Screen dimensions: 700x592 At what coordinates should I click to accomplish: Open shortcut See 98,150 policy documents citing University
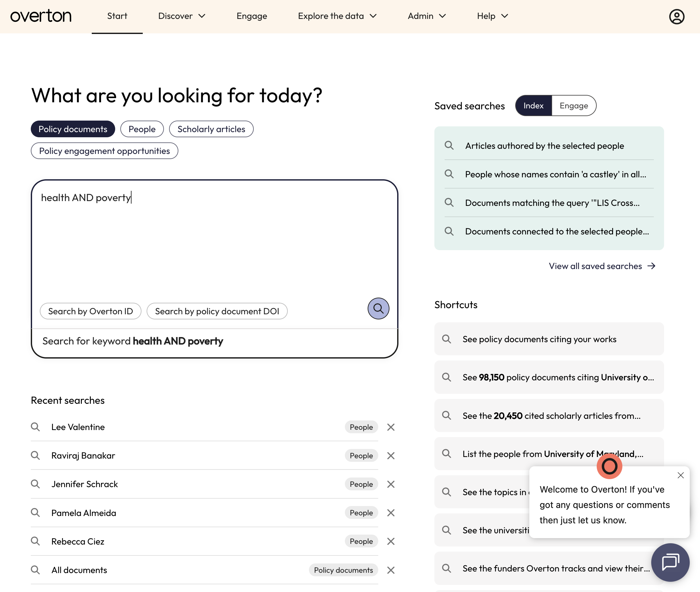point(549,377)
